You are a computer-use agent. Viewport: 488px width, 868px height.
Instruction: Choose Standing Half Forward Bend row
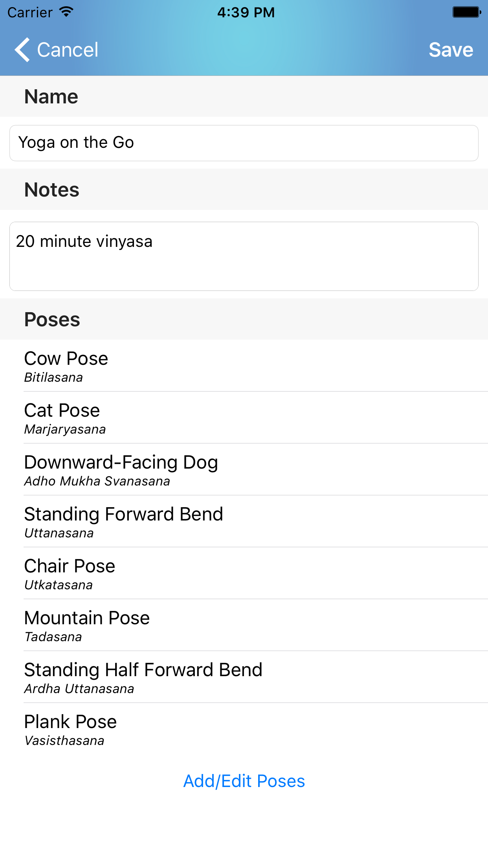click(244, 677)
